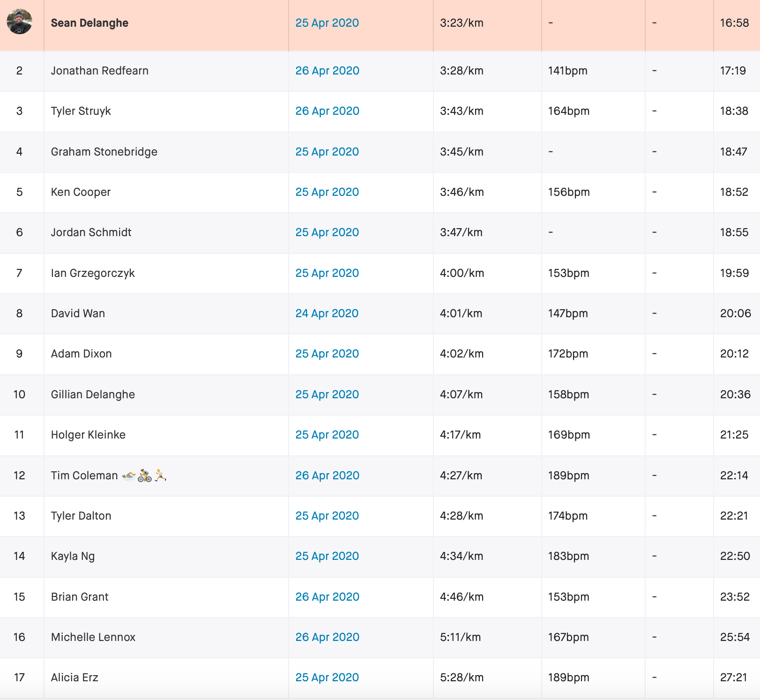Click the swimmer emoji beside Tim Coleman
760x700 pixels.
tap(128, 476)
